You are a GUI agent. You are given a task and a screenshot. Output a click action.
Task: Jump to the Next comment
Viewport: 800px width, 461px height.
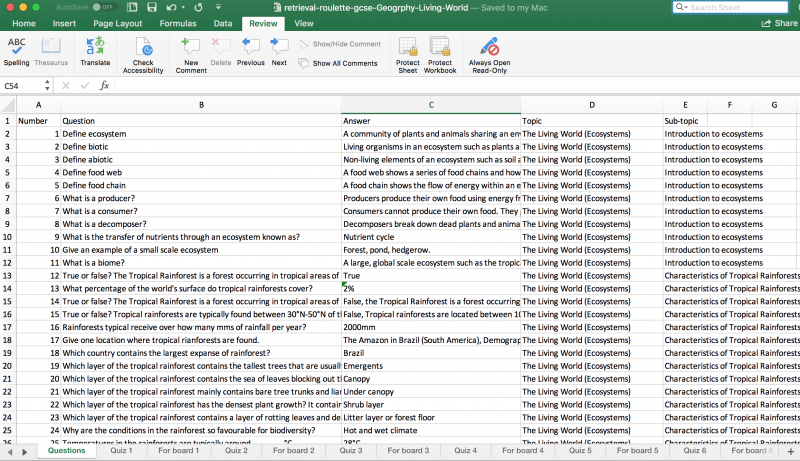(279, 51)
